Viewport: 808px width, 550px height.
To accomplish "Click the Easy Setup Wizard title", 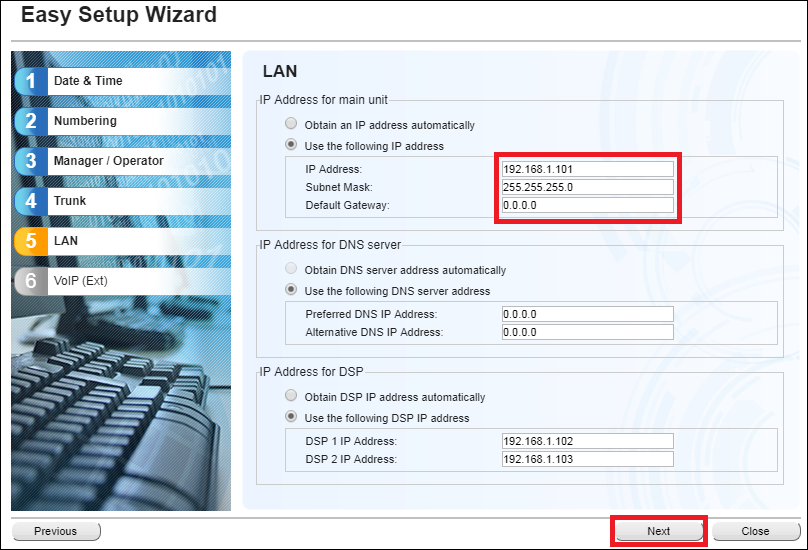I will [x=119, y=14].
